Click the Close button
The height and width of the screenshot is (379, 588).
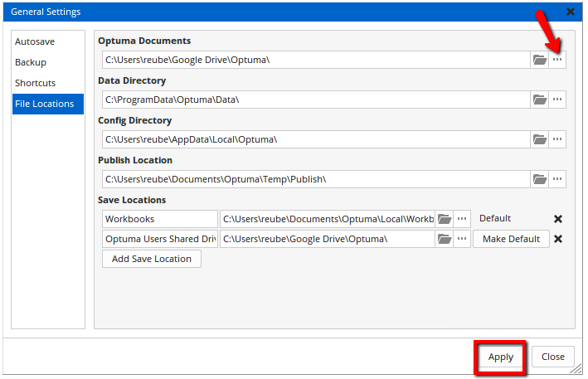(552, 357)
